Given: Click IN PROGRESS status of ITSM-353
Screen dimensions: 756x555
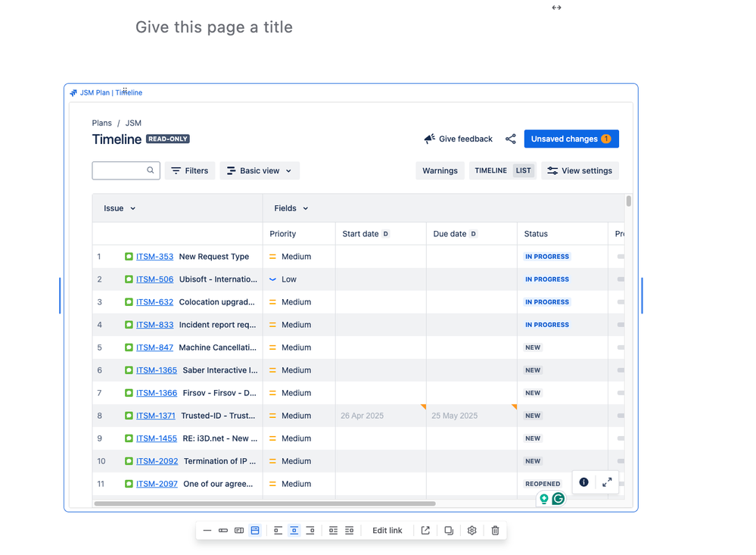Looking at the screenshot, I should pyautogui.click(x=547, y=257).
